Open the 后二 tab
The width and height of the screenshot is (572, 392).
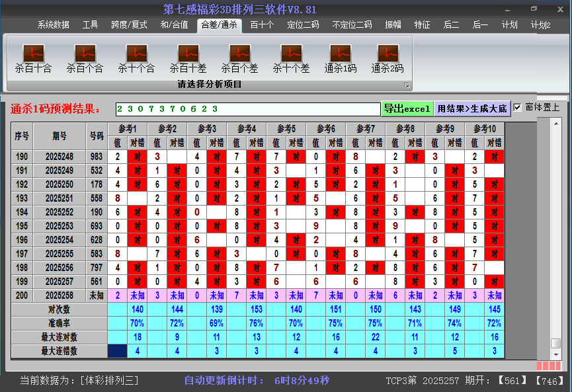[451, 25]
